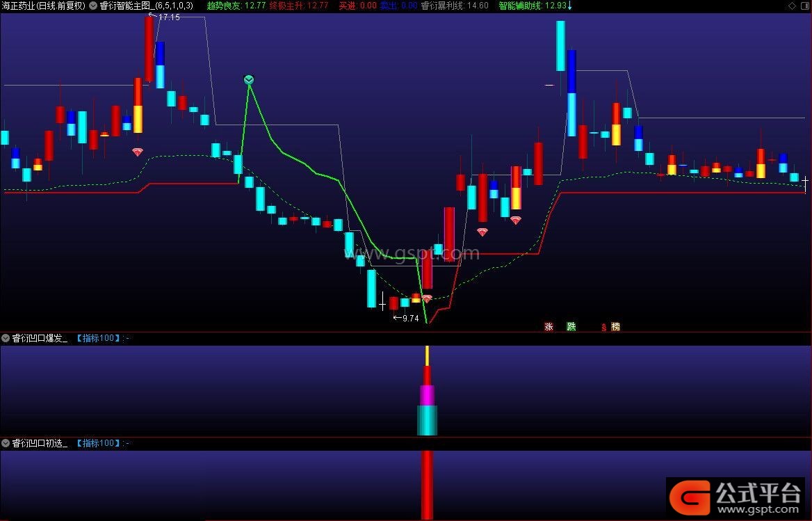This screenshot has width=812, height=521.
Task: Expand the 睿衍凹口初选 indicator menu icon
Action: [x=6, y=443]
